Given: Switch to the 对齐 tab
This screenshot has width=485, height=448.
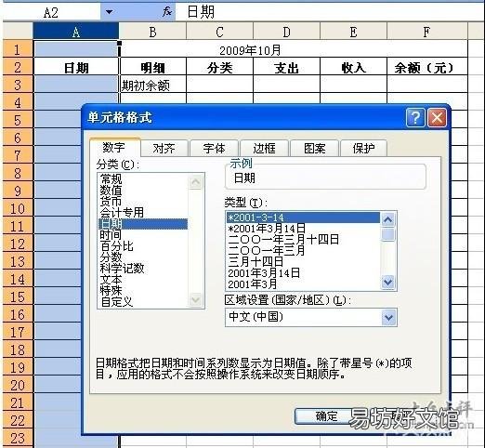Looking at the screenshot, I should tap(164, 149).
